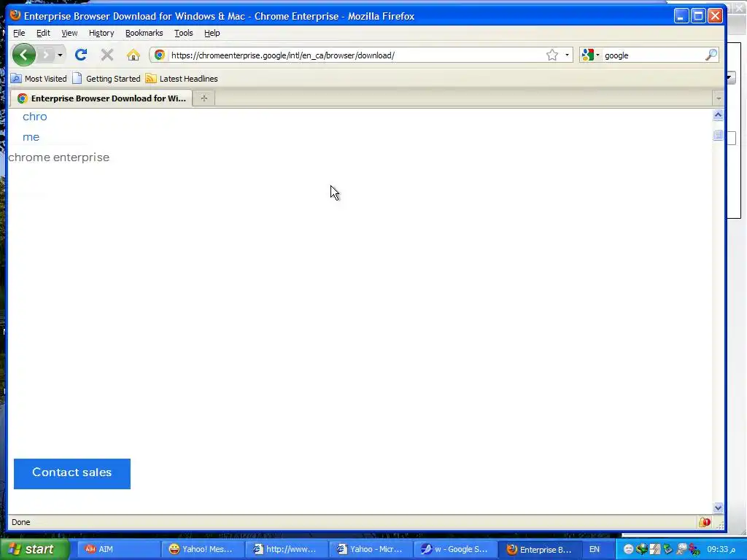Go to Home page via house icon

click(133, 55)
